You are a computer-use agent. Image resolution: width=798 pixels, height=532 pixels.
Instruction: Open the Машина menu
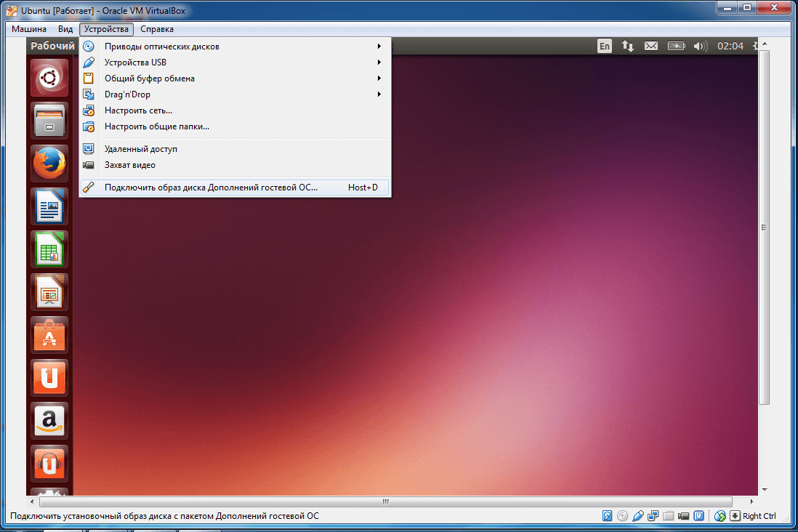(x=29, y=29)
